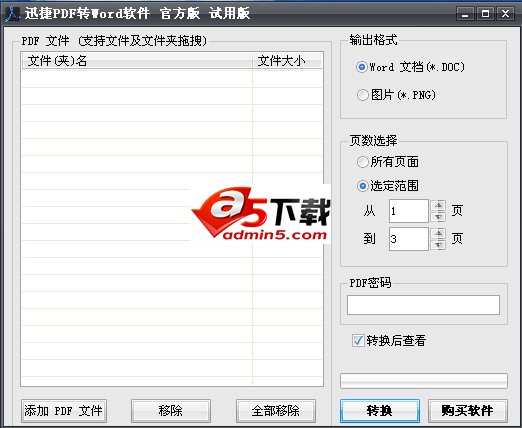Image resolution: width=522 pixels, height=428 pixels.
Task: Focus the PDF密码 password field
Action: 423,305
